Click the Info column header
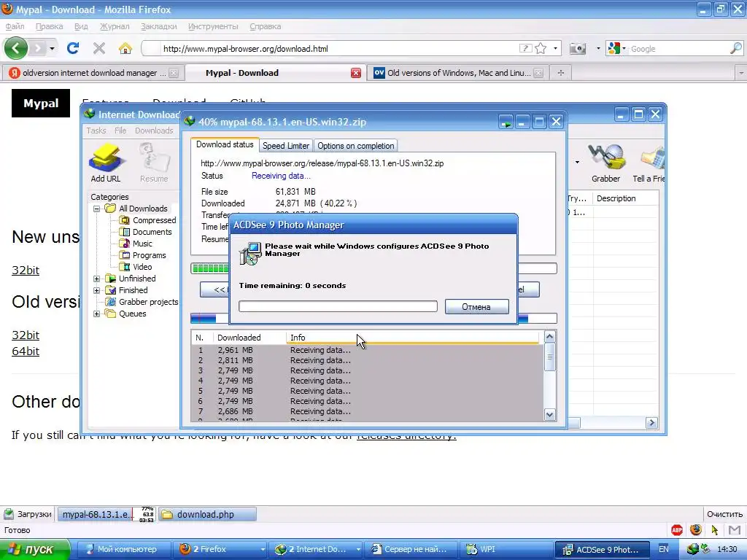 point(413,337)
